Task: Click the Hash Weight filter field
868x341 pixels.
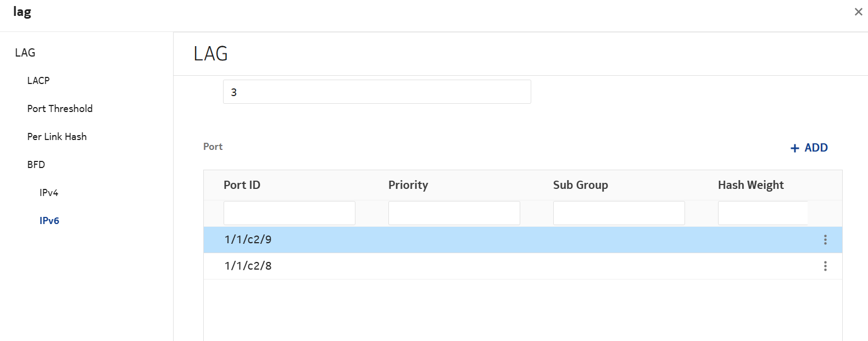Action: (x=763, y=213)
